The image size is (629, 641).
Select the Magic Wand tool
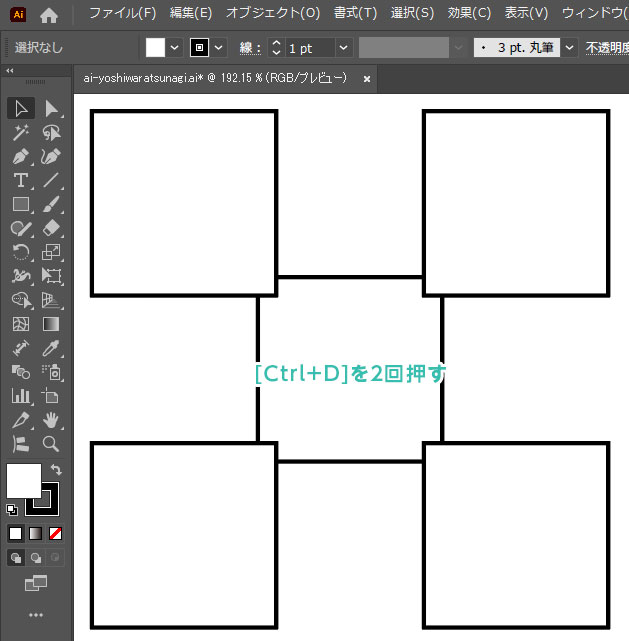pos(21,132)
